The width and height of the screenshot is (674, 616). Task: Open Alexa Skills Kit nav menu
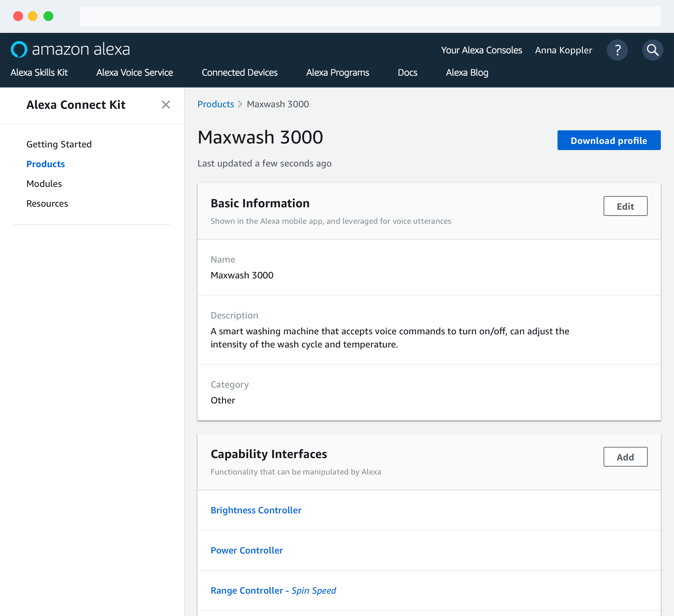[x=39, y=73]
